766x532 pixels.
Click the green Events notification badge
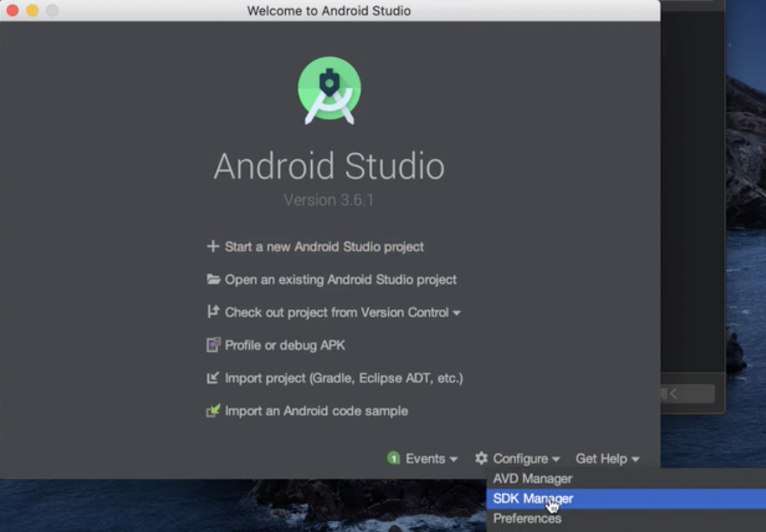click(393, 458)
